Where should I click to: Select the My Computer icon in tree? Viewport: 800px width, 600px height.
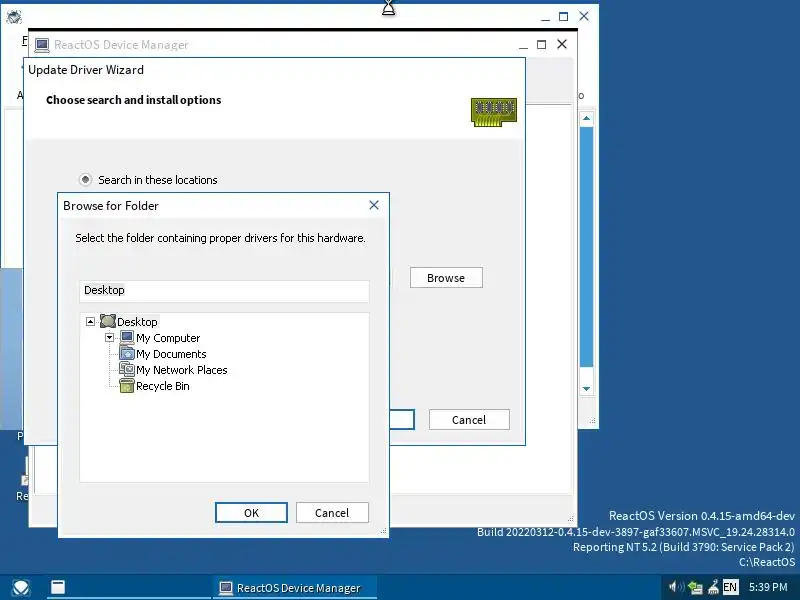[x=127, y=337]
